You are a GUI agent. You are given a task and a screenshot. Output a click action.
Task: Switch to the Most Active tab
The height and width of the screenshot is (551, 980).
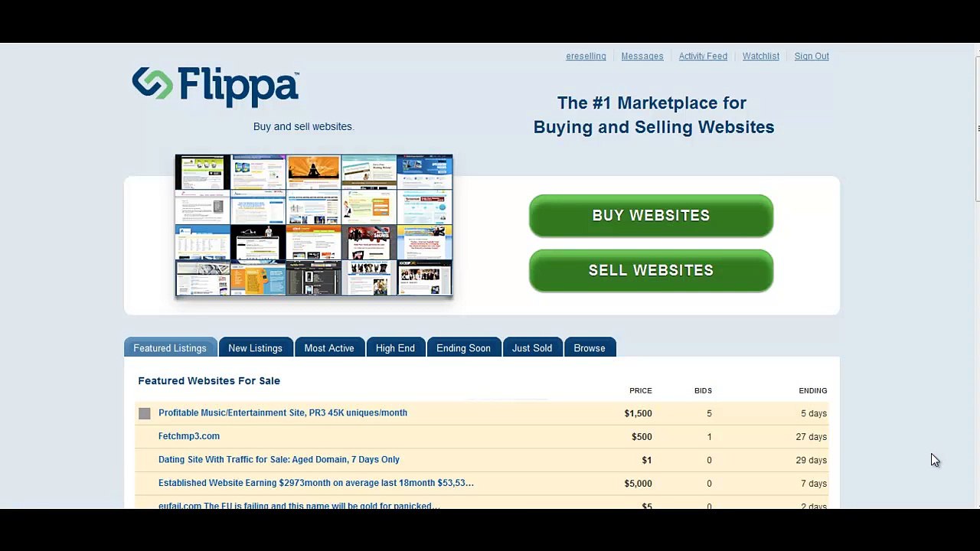point(329,347)
